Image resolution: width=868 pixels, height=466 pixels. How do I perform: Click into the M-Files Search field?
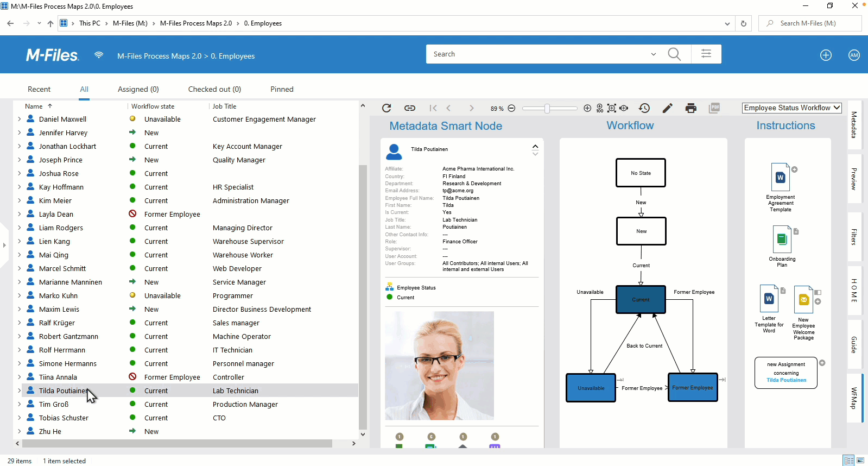click(x=537, y=54)
